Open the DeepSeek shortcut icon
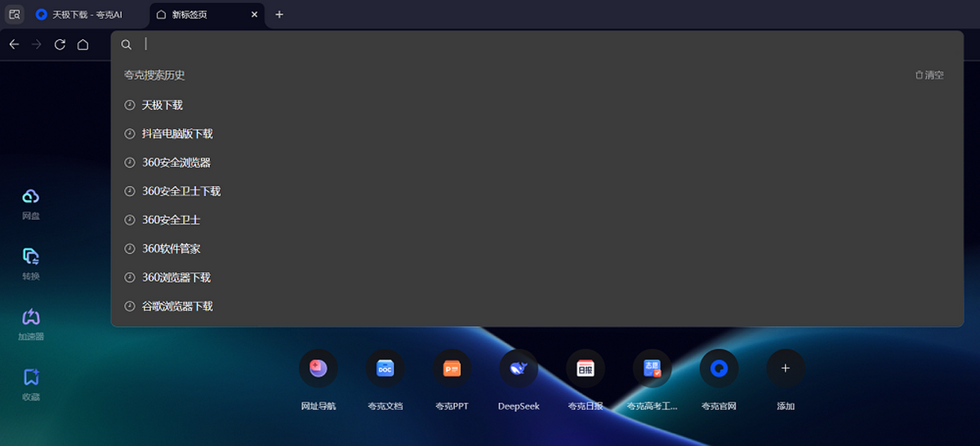Screen dimensions: 980x446 pos(519,369)
